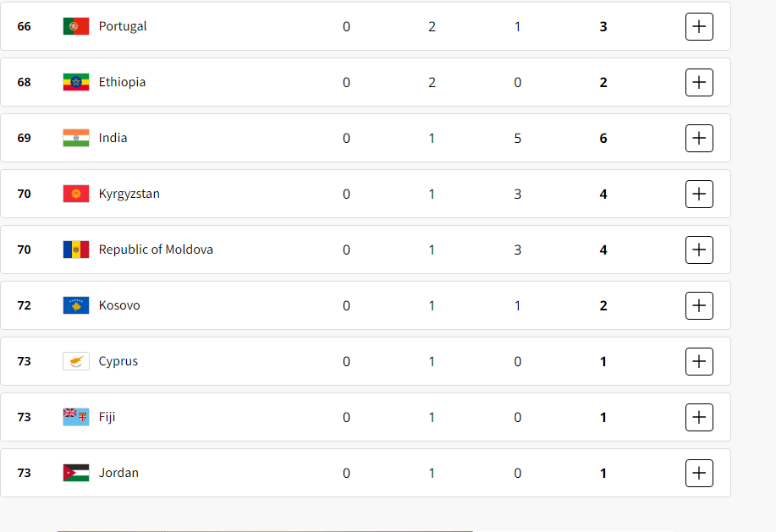Viewport: 776px width, 532px height.
Task: Expand the Cyprus row
Action: (x=699, y=361)
